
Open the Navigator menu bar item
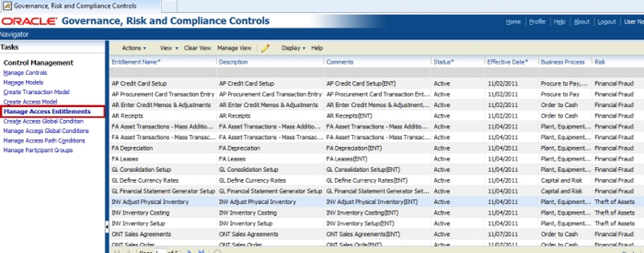pos(15,34)
